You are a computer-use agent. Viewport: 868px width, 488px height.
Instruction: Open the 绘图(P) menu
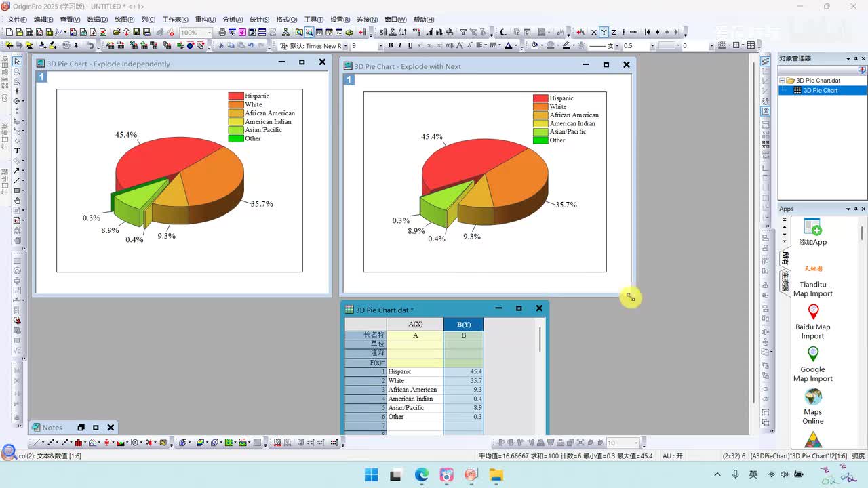click(x=124, y=20)
